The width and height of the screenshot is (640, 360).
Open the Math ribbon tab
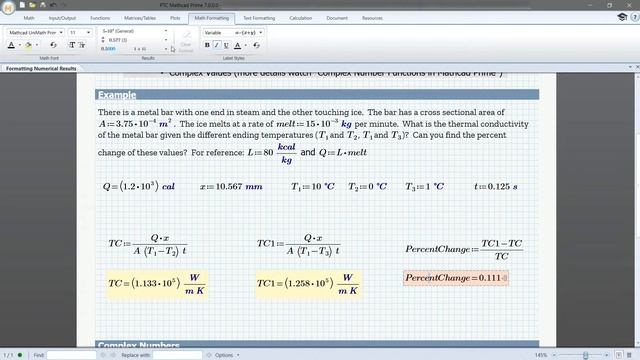click(x=29, y=18)
